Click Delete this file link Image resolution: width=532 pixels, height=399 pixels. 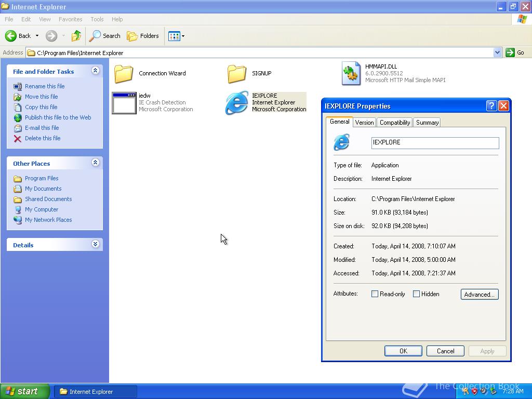43,138
